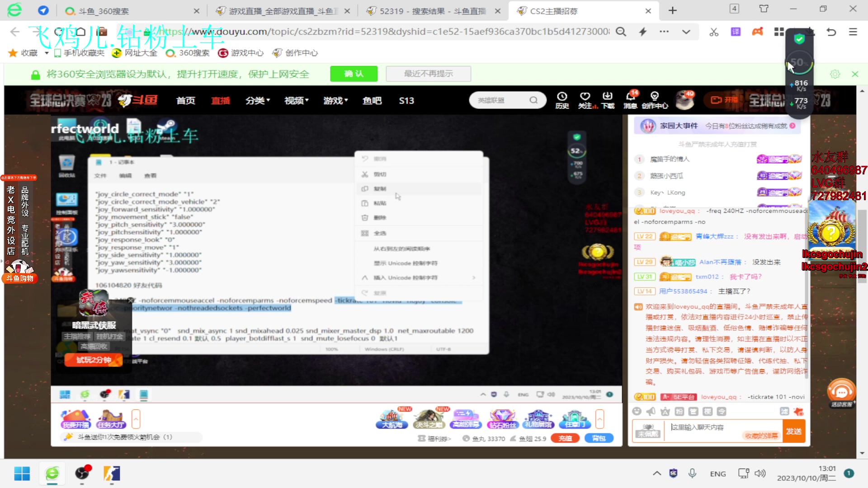Open notification bar settings gear
The image size is (868, 488).
pos(835,74)
